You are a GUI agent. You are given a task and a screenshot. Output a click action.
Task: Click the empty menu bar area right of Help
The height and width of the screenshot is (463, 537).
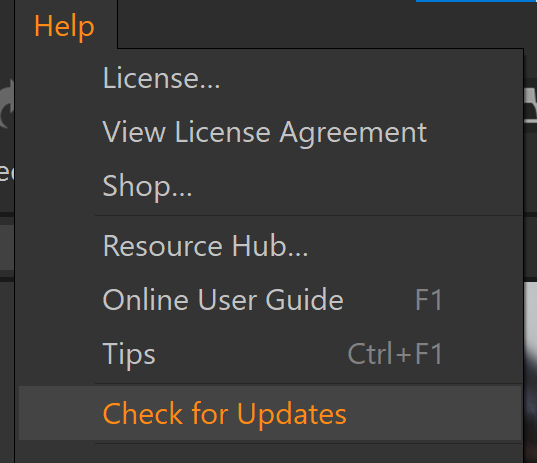coord(322,24)
